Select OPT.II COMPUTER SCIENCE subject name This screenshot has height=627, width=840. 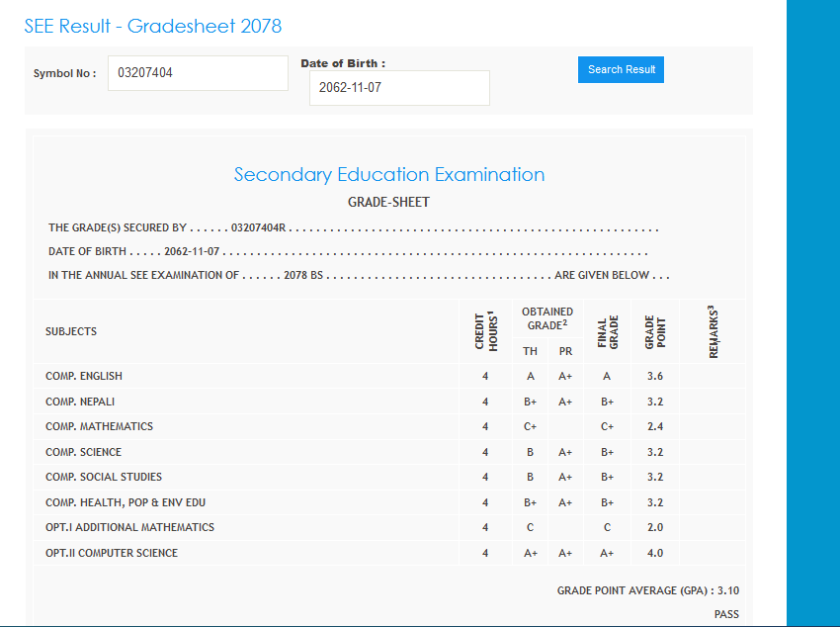click(112, 553)
